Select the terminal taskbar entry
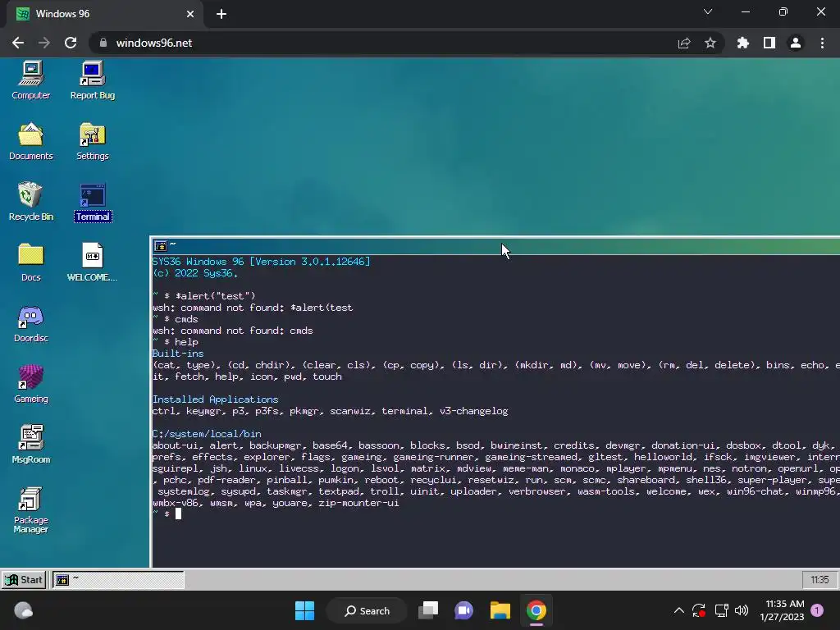This screenshot has width=840, height=630. click(x=118, y=580)
